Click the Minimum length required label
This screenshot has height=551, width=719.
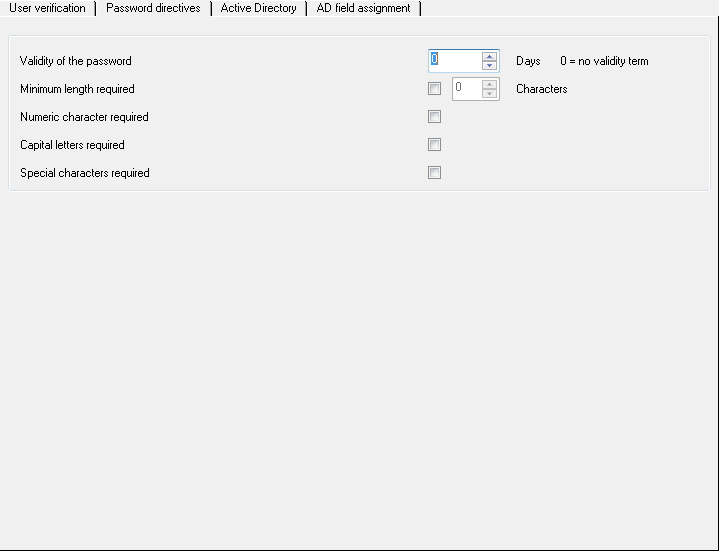point(77,89)
